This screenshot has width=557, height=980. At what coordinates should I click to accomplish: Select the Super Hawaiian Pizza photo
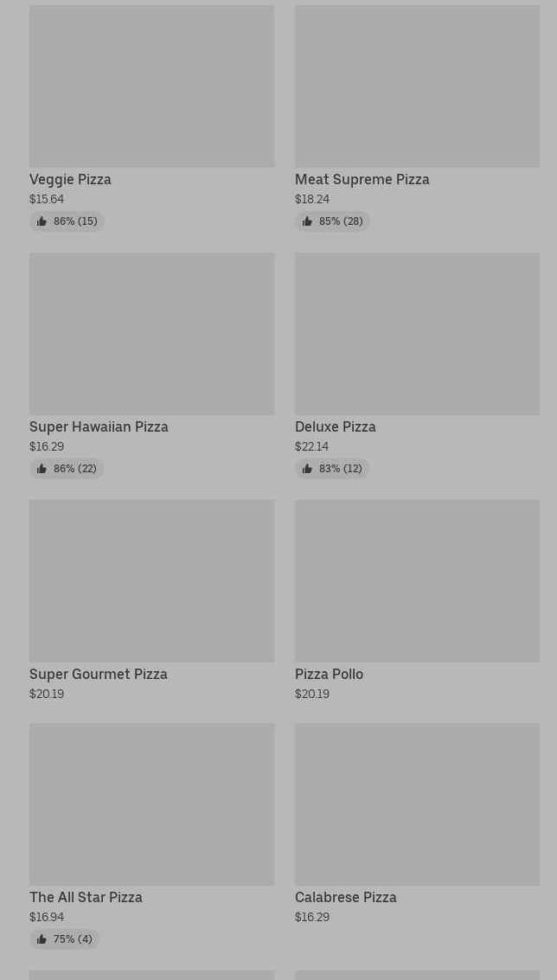tap(151, 334)
